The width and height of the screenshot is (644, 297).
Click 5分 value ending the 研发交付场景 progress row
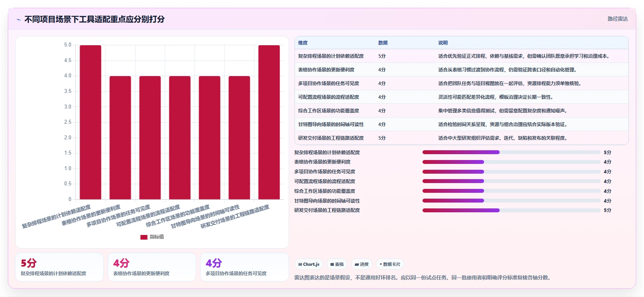(607, 210)
